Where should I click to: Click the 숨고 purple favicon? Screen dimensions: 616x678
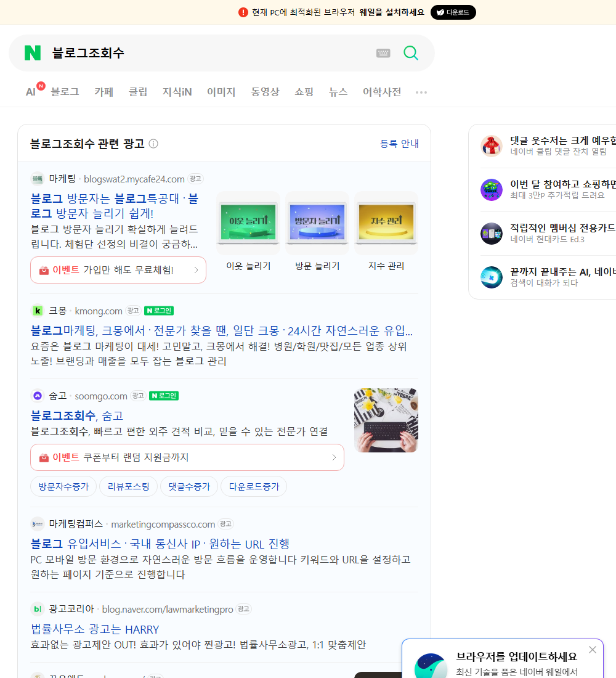pos(38,396)
